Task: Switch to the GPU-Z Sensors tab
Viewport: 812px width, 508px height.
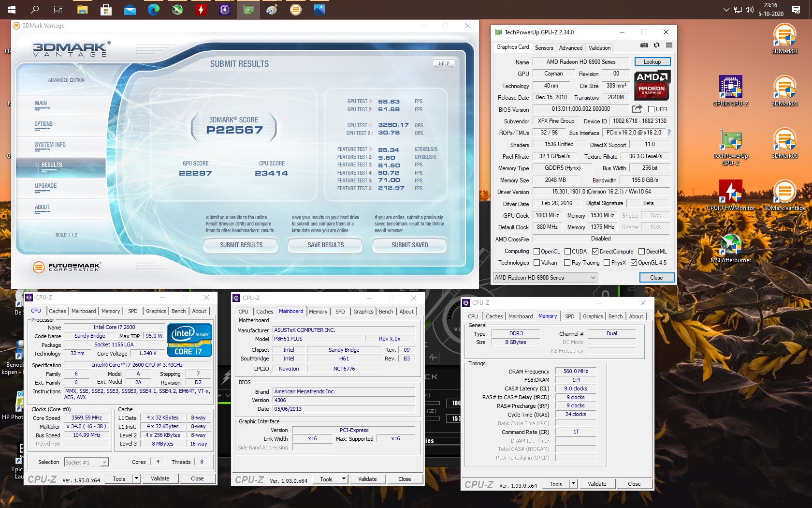Action: pos(544,48)
